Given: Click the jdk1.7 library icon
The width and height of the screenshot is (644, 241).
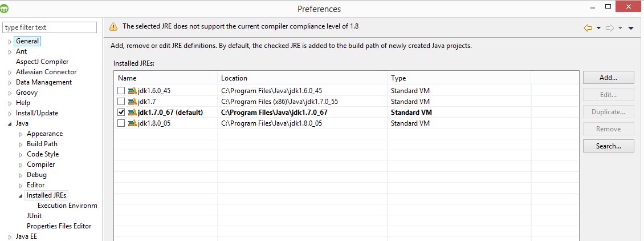Looking at the screenshot, I should coord(132,102).
